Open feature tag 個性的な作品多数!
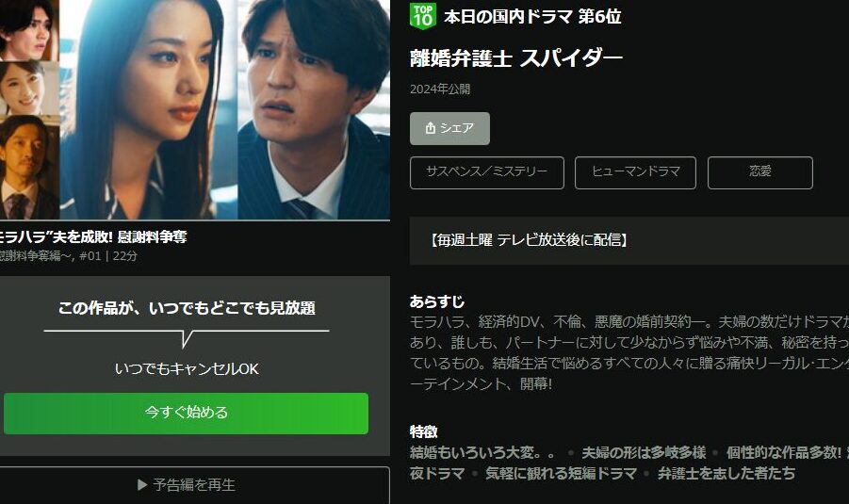 784,452
